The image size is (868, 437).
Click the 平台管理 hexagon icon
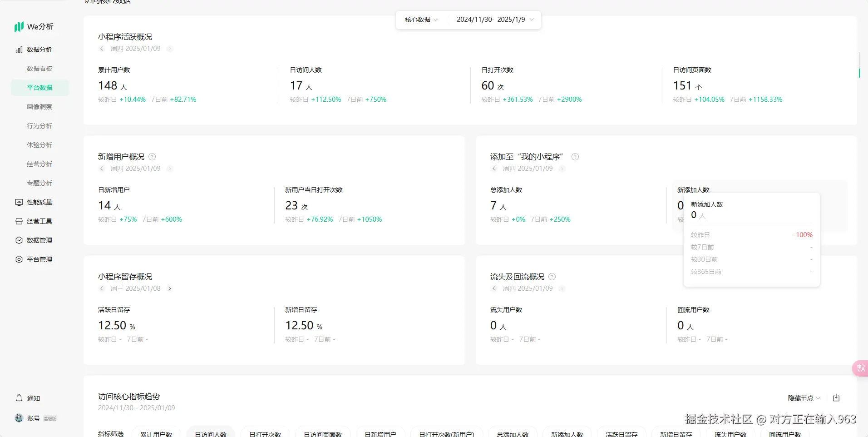click(19, 259)
